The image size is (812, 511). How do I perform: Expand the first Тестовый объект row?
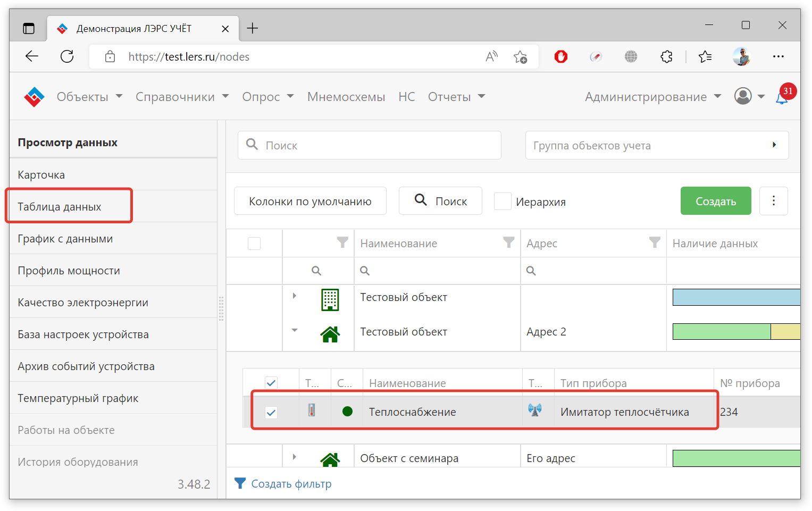(295, 296)
